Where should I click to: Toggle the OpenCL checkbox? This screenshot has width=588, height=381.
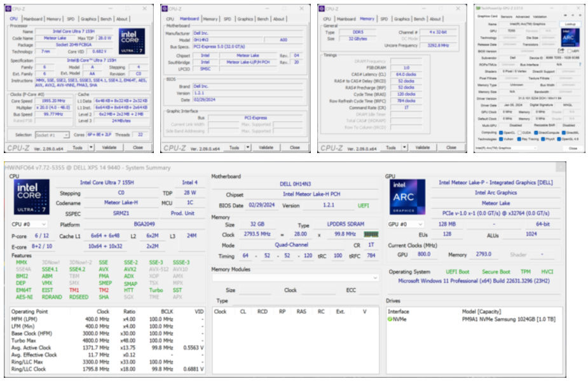click(x=501, y=133)
